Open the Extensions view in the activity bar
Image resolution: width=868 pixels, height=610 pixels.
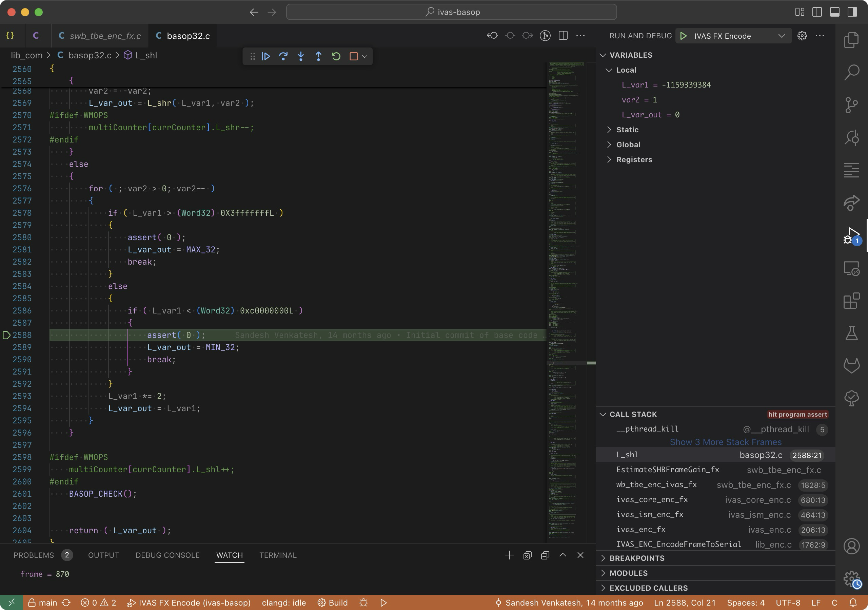(x=851, y=301)
